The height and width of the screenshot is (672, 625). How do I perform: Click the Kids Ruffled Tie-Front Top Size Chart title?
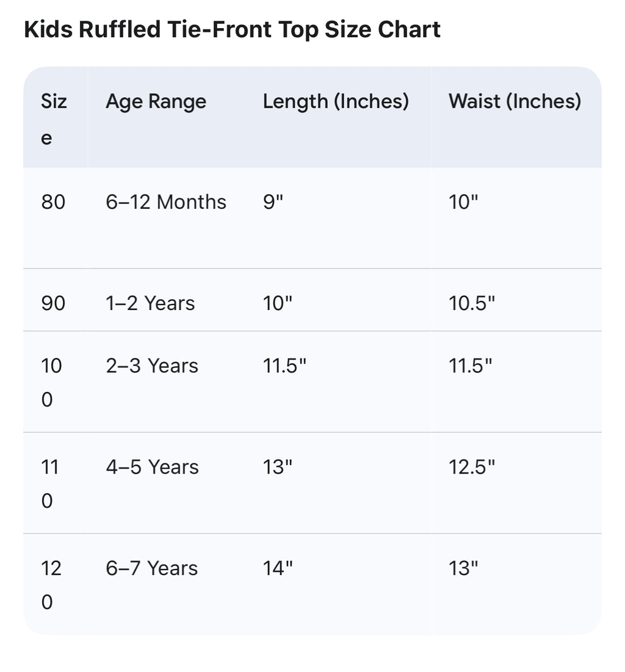tap(232, 29)
